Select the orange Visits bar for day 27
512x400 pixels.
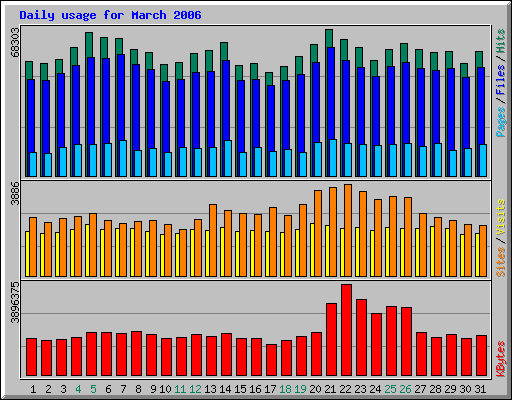click(x=423, y=245)
